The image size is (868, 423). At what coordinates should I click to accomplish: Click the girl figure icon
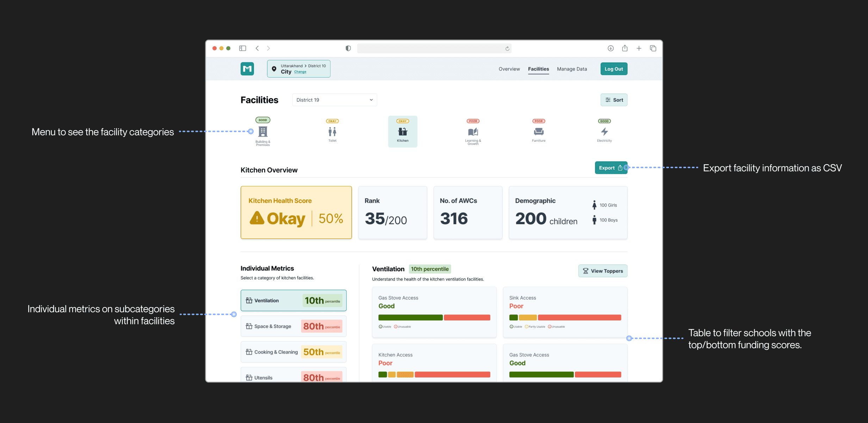594,205
